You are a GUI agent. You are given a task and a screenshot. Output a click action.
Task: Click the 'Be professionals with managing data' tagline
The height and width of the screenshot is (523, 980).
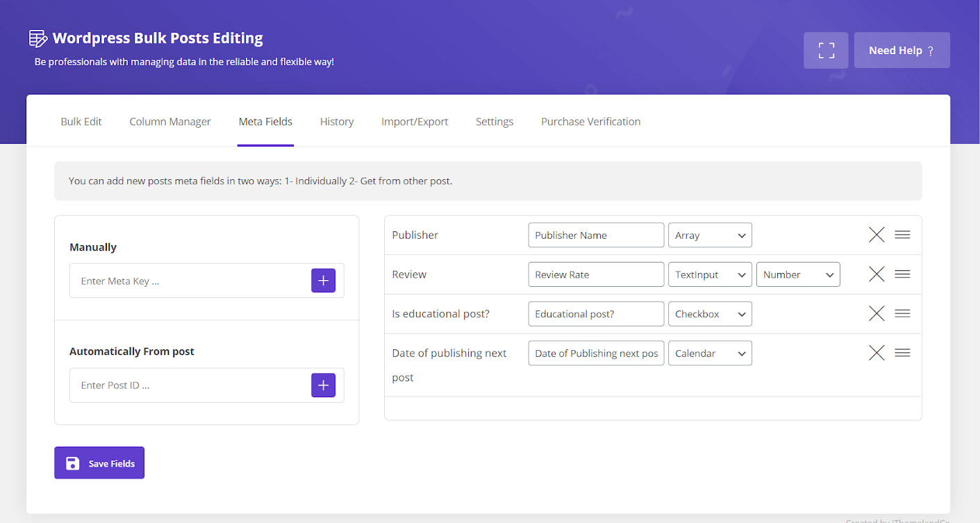pyautogui.click(x=184, y=62)
